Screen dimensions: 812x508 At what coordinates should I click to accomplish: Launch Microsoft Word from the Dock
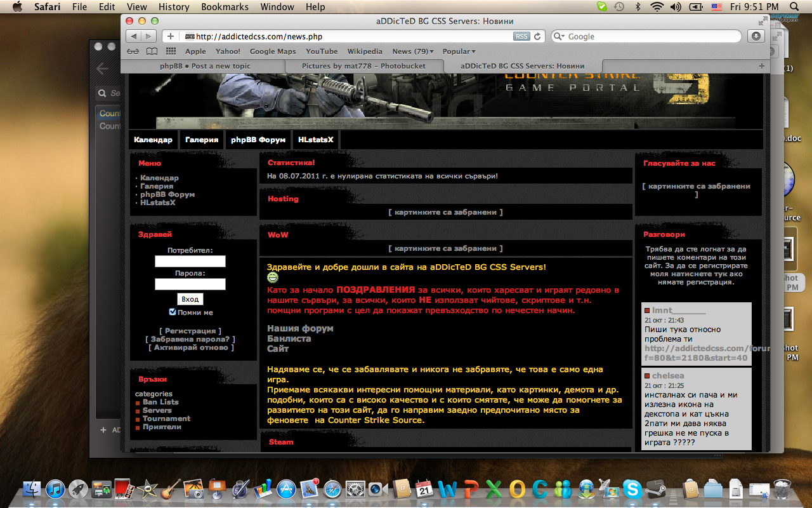(447, 489)
